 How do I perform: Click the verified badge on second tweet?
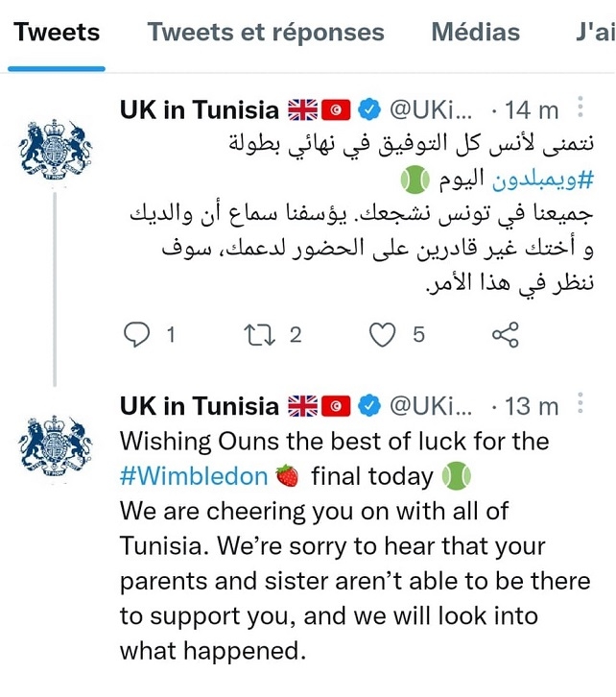click(369, 406)
